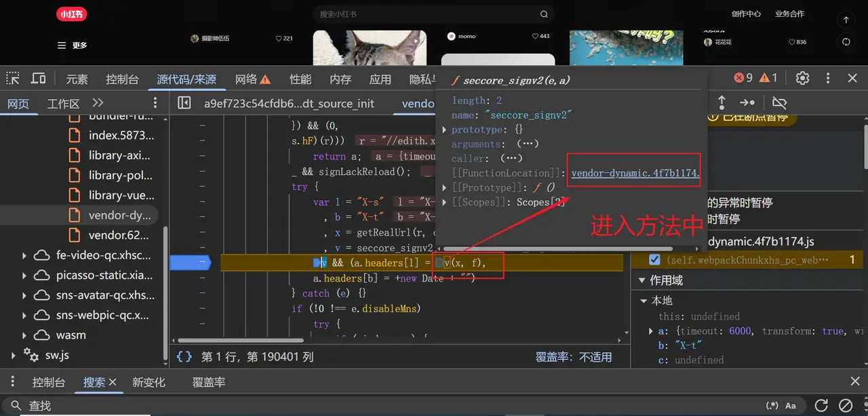
Task: Open the vendor-dynamic.4f7b1174 function location link
Action: pyautogui.click(x=634, y=173)
